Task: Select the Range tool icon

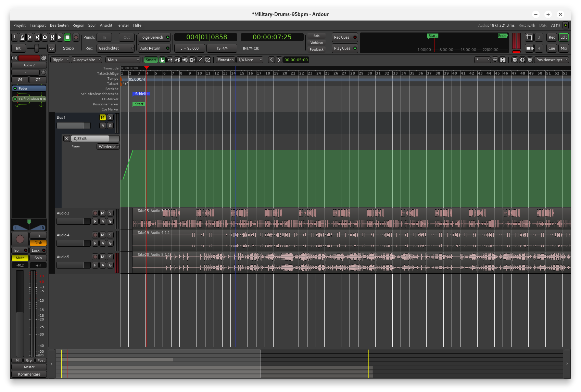Action: (170, 60)
